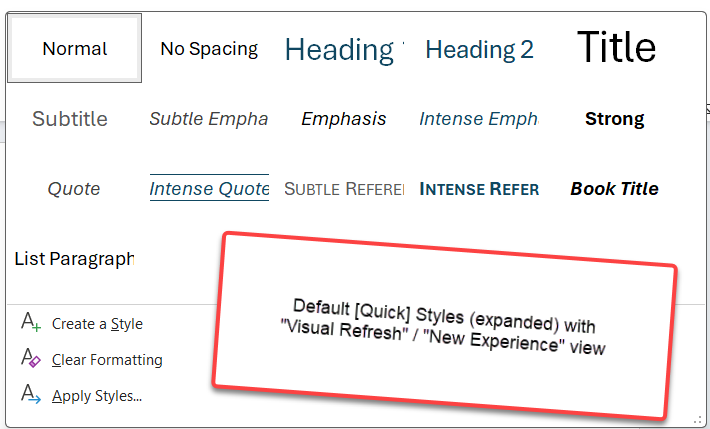Apply the Emphasis style
The height and width of the screenshot is (429, 710).
pos(344,119)
